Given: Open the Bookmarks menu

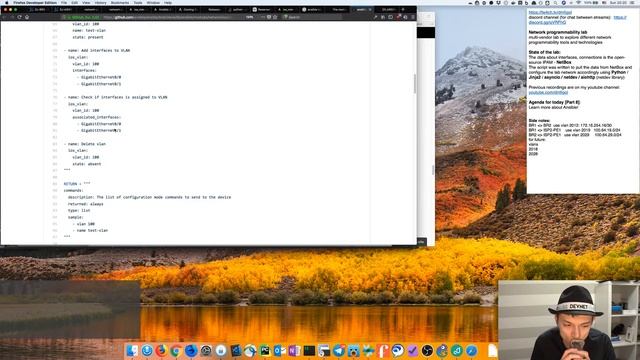Looking at the screenshot, I should pyautogui.click(x=120, y=2).
